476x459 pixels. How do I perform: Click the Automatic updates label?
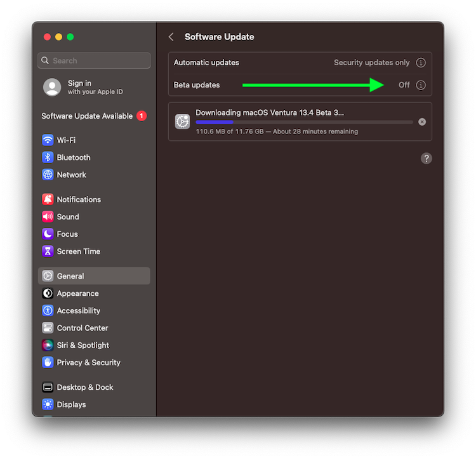[x=206, y=63]
